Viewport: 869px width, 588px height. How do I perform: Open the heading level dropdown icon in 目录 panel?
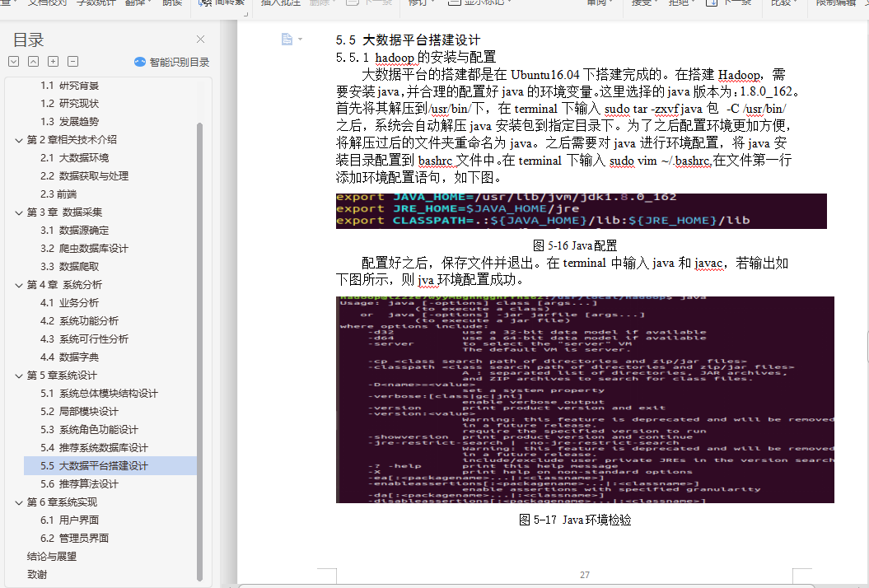pos(14,62)
